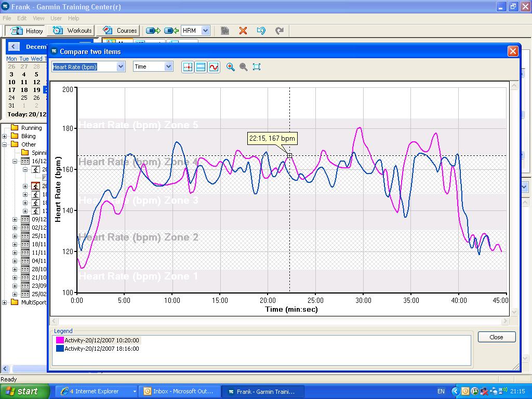532x399 pixels.
Task: Open the Courses view
Action: 120,31
